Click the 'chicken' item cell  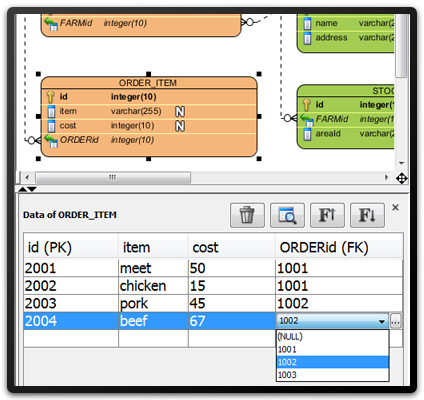tap(153, 286)
